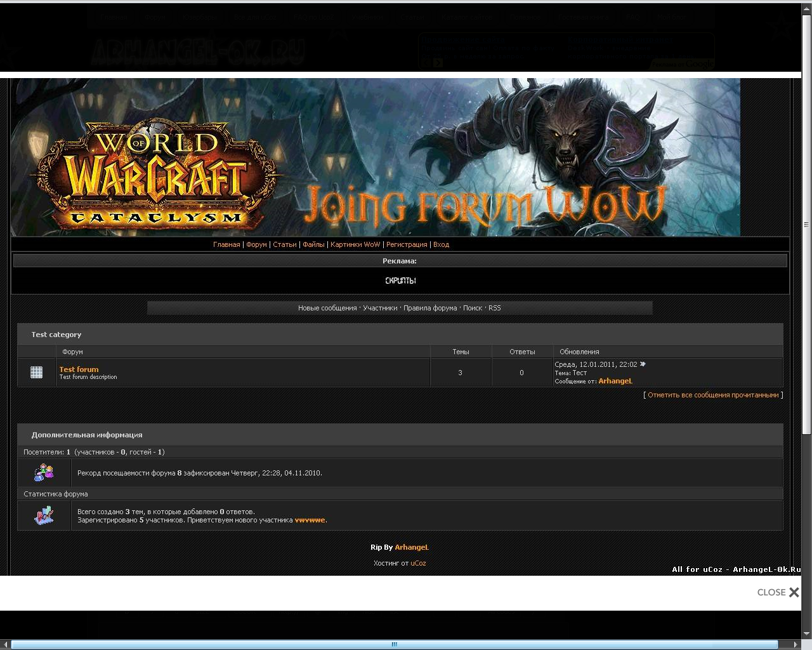Open the Форум navigation link

256,244
